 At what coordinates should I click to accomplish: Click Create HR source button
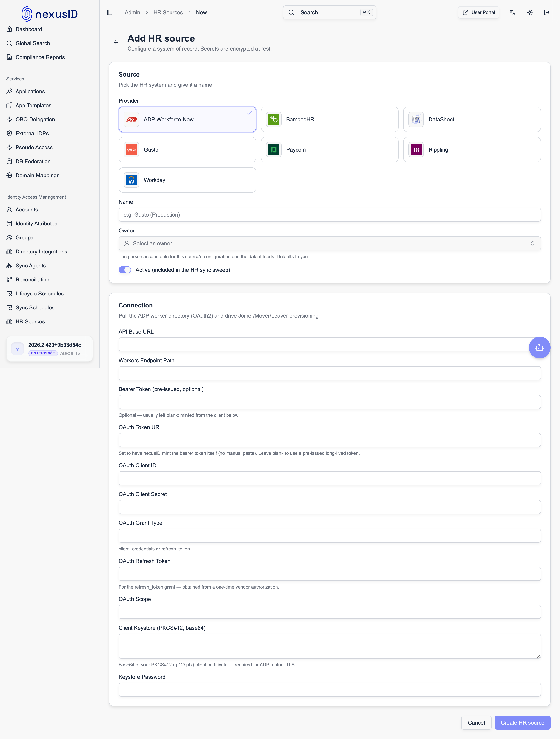[x=522, y=723]
